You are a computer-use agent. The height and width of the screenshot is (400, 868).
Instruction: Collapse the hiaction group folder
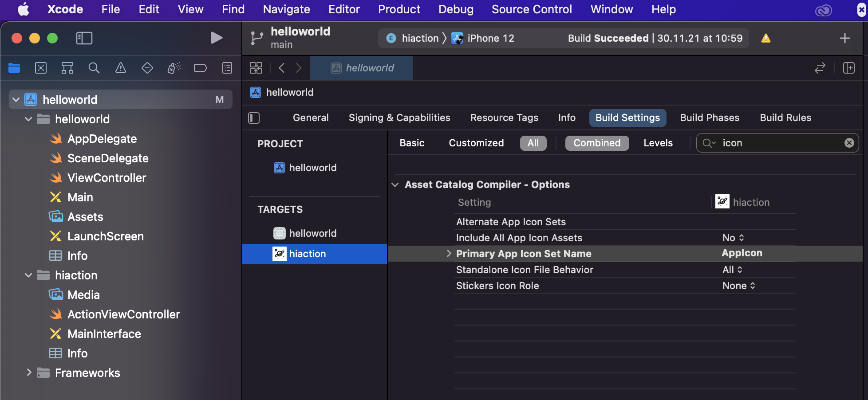tap(28, 275)
